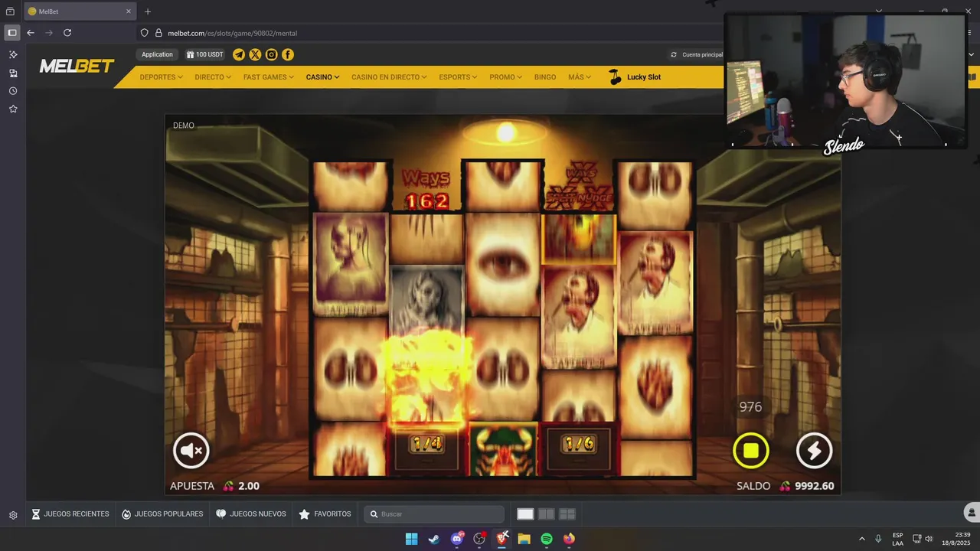Open Juegos Recientes tab
The image size is (980, 551).
[70, 514]
